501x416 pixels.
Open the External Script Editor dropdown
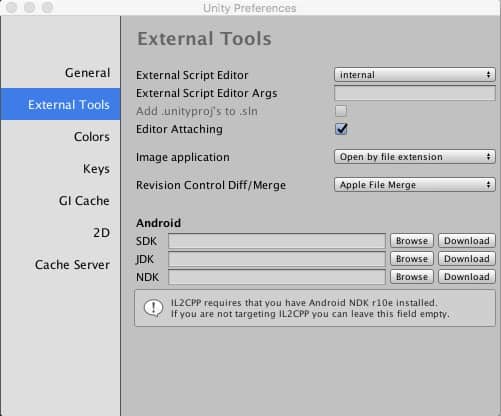[x=415, y=75]
